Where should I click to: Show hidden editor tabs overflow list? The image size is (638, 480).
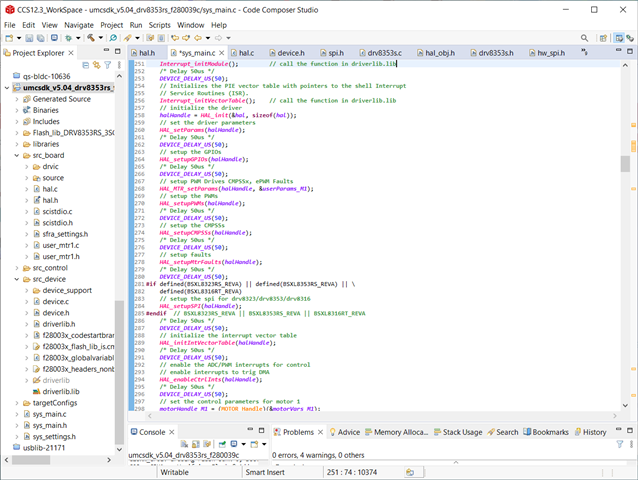click(x=584, y=52)
